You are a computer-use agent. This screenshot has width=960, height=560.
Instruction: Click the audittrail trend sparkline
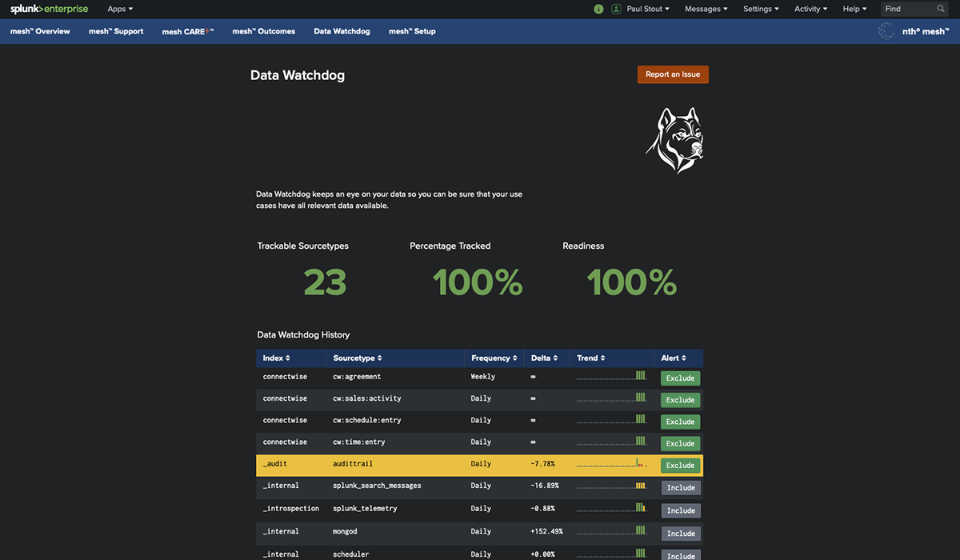[x=612, y=462]
